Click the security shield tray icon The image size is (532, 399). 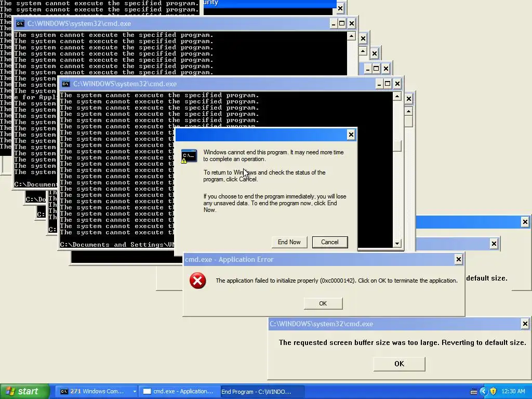pyautogui.click(x=493, y=392)
